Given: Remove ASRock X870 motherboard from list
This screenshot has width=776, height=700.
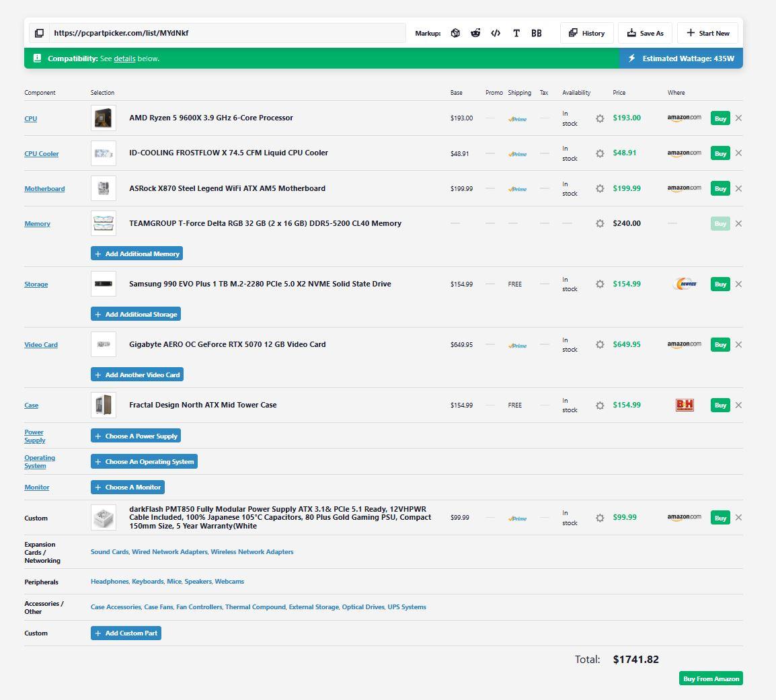Looking at the screenshot, I should 738,188.
